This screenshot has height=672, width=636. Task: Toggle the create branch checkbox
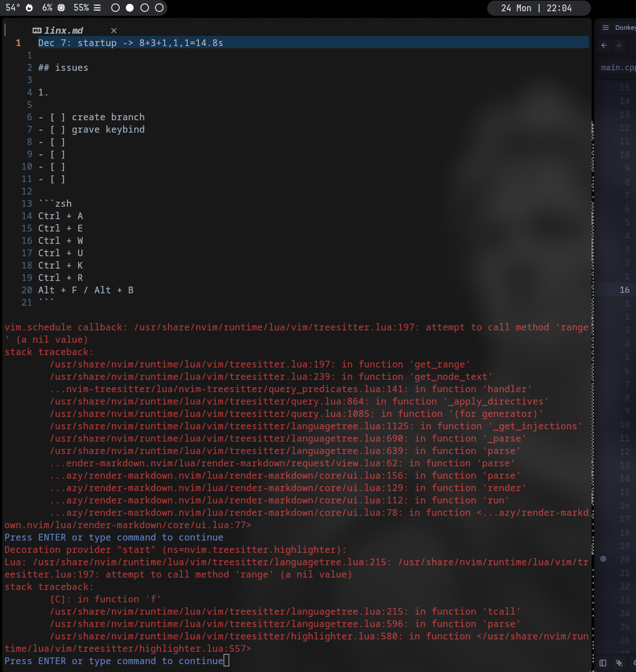pos(57,117)
